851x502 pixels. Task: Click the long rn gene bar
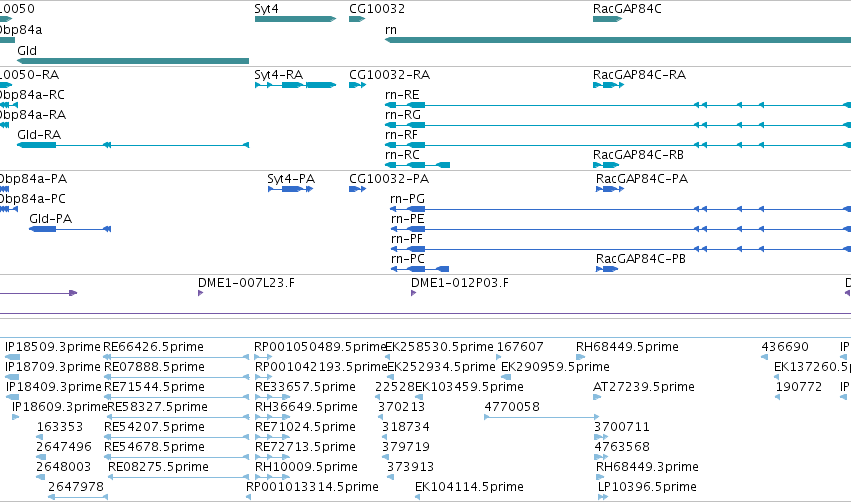point(618,40)
